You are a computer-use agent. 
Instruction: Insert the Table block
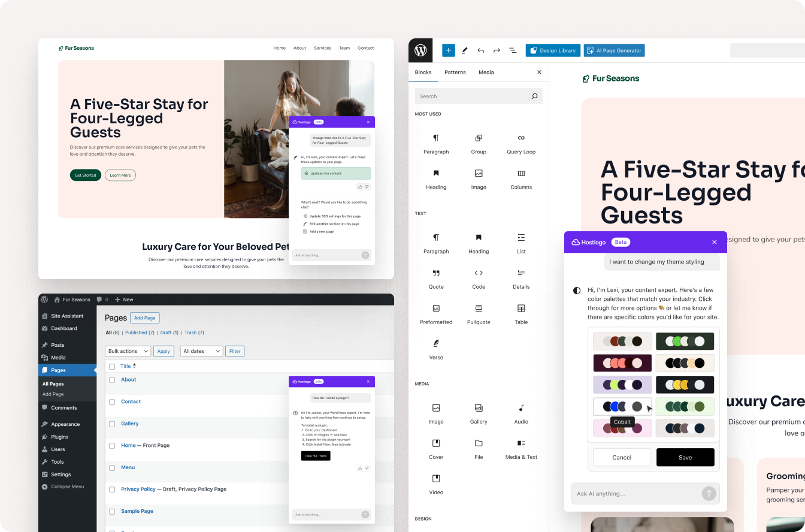point(521,315)
